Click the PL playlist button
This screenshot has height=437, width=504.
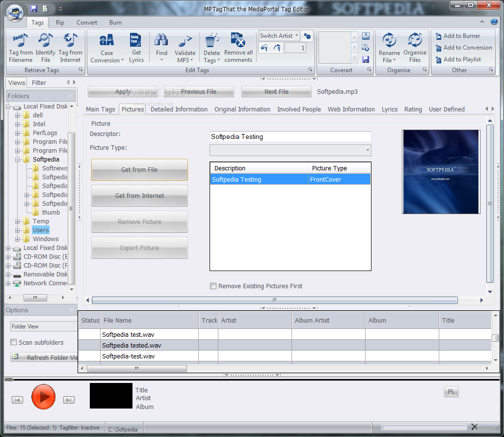[x=451, y=392]
